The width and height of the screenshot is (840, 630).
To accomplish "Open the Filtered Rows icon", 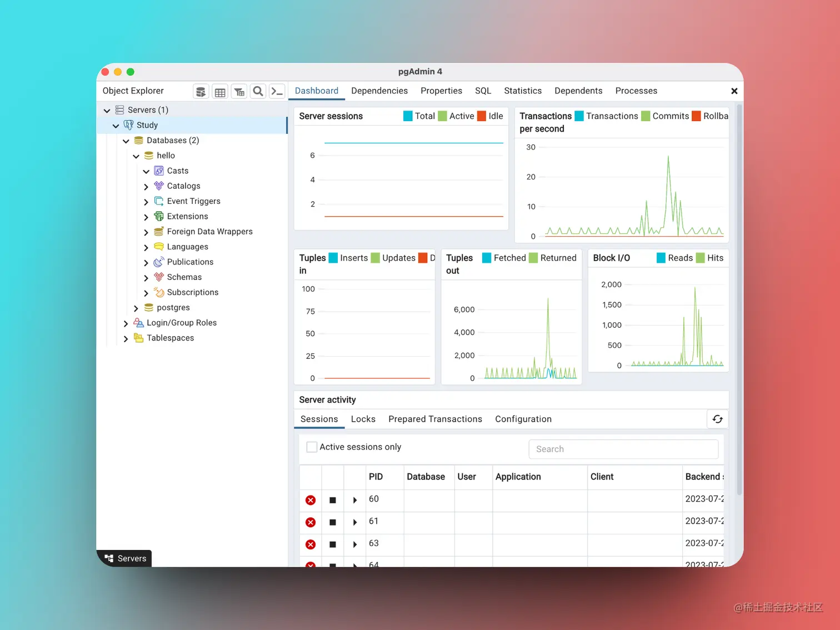I will coord(239,92).
